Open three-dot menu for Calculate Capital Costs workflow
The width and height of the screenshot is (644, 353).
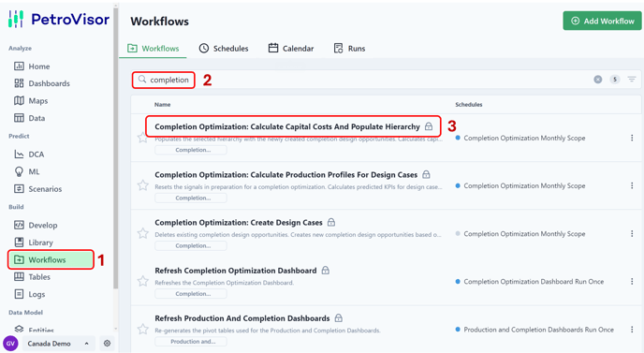(632, 138)
